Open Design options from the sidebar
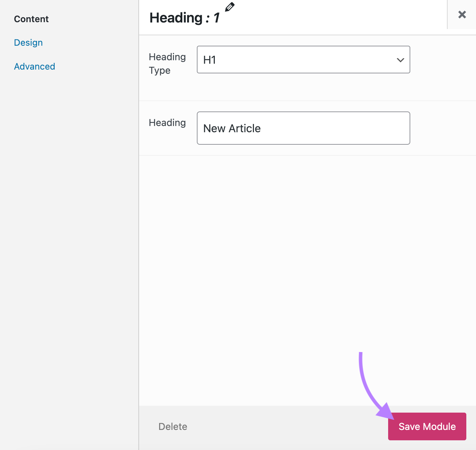Screen dimensions: 476x450 click(x=28, y=42)
